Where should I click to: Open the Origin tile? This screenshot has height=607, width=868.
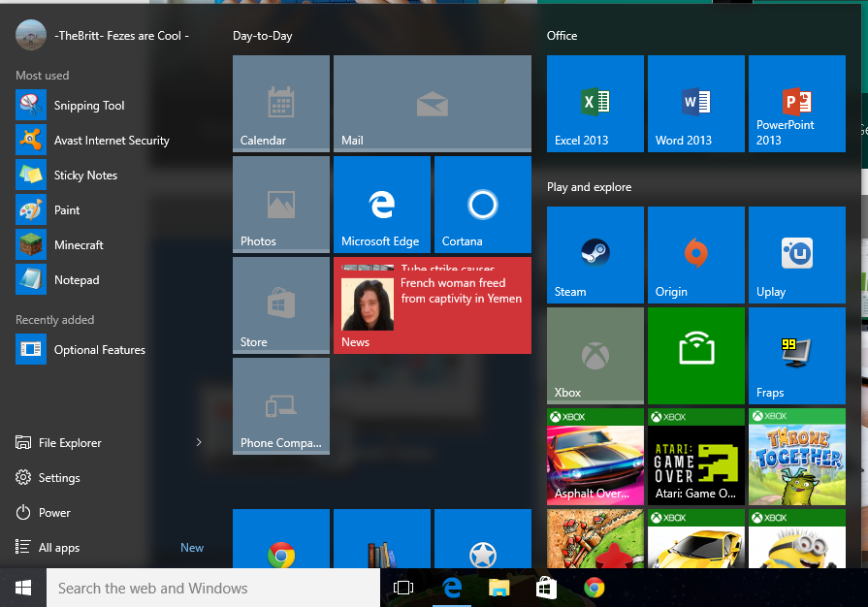pos(695,254)
